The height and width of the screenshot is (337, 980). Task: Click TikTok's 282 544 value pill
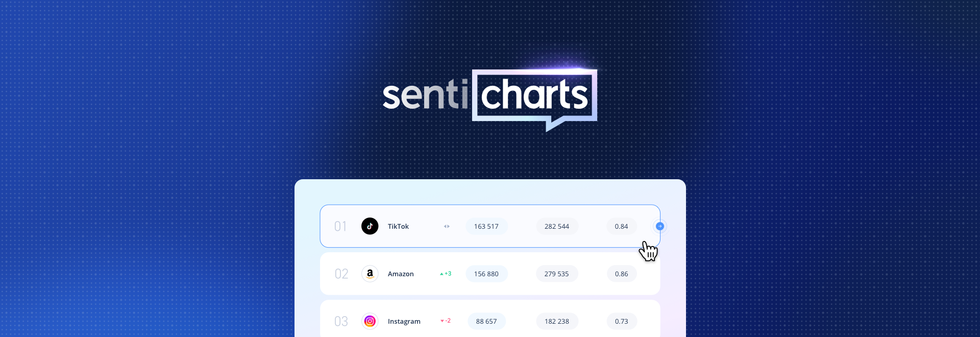[x=556, y=226]
